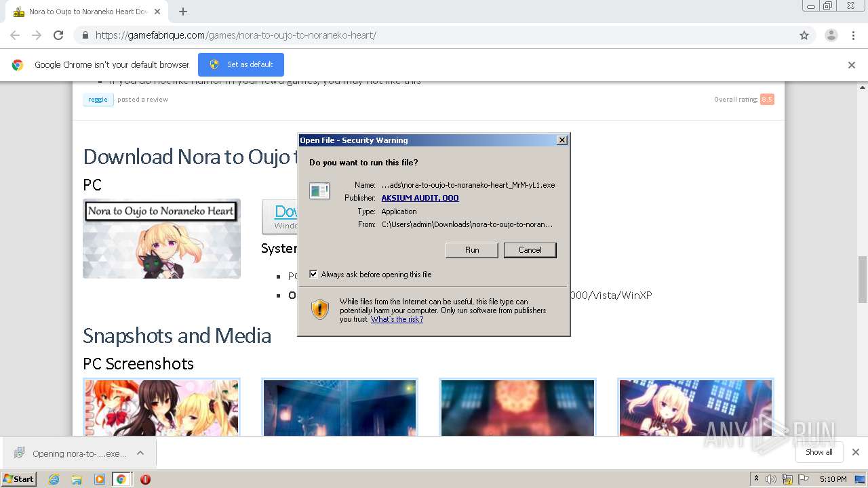
Task: Open first PC screenshot with three girls
Action: 161,407
